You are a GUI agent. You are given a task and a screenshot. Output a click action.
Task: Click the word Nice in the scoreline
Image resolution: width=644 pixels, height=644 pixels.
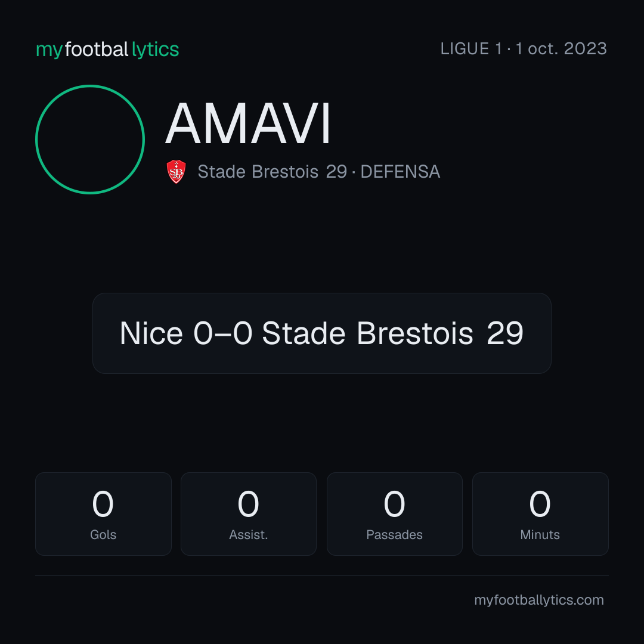tap(151, 333)
